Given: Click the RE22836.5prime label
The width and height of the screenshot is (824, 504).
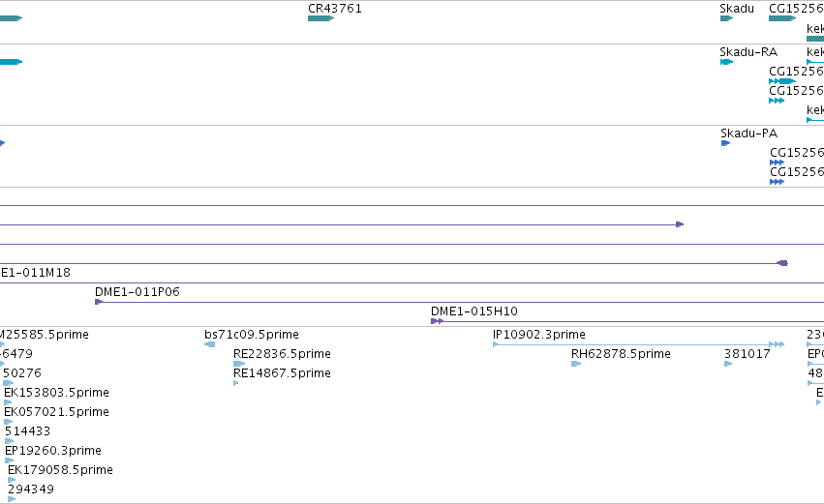Looking at the screenshot, I should 282,354.
